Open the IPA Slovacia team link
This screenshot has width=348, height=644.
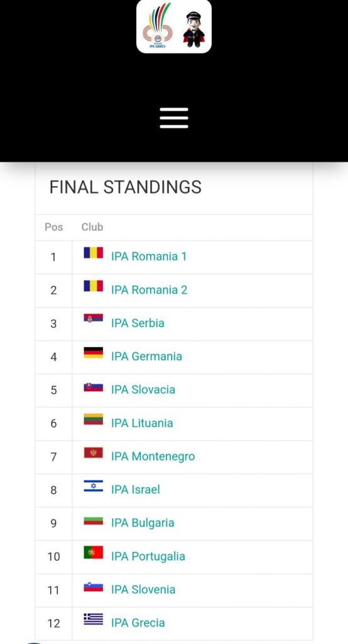(143, 389)
